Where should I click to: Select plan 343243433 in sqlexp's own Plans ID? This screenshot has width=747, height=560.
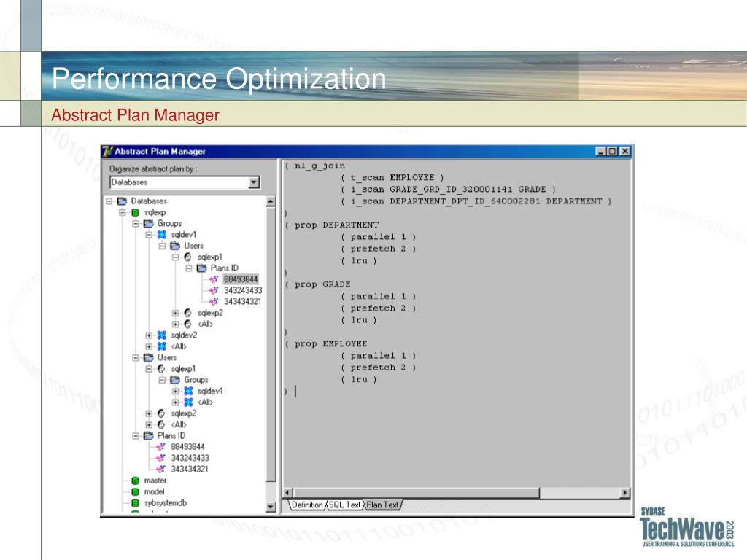click(x=190, y=458)
